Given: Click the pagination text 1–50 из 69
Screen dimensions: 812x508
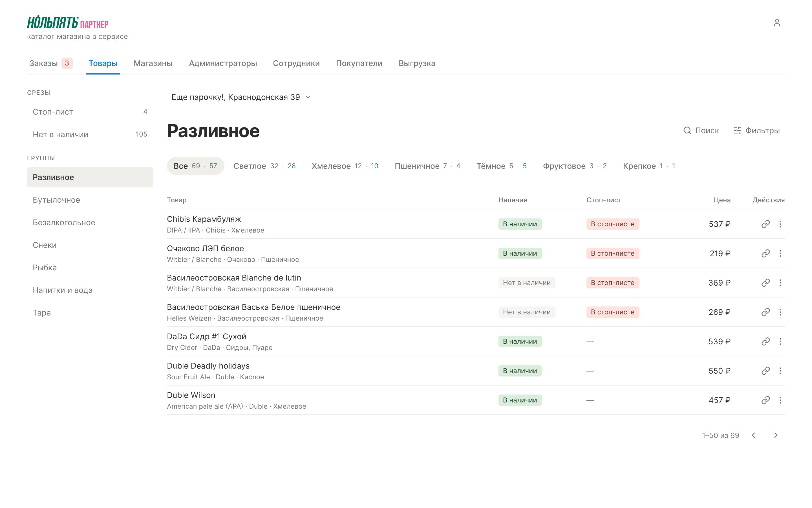Looking at the screenshot, I should coord(720,435).
